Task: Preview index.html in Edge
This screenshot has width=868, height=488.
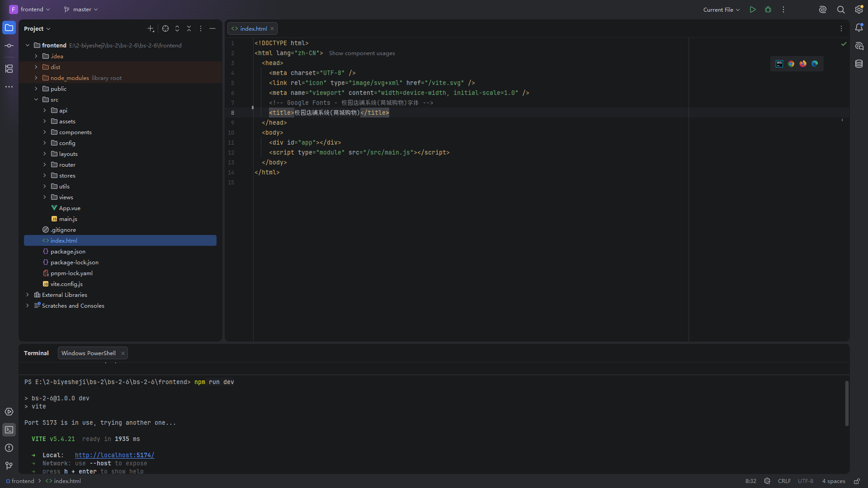Action: [815, 64]
